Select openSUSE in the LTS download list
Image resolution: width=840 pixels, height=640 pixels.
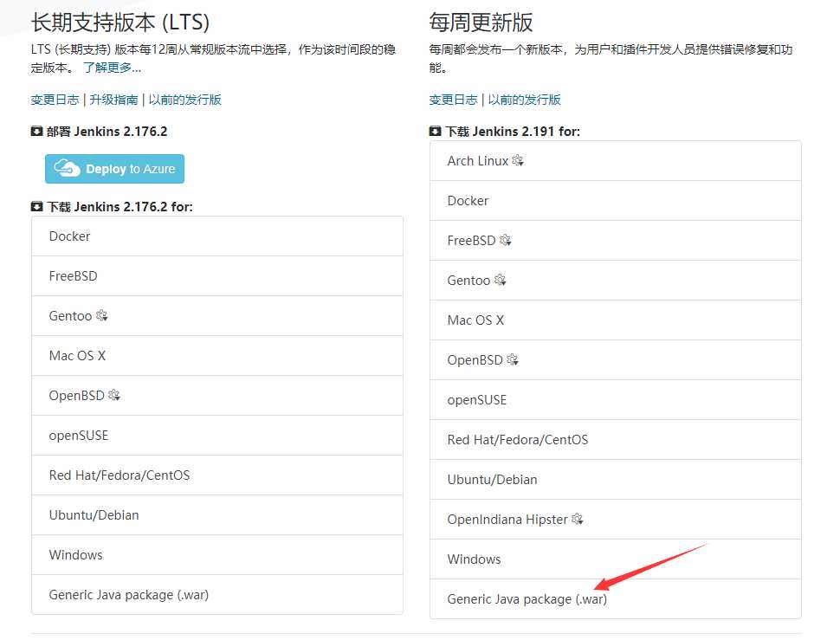click(217, 436)
